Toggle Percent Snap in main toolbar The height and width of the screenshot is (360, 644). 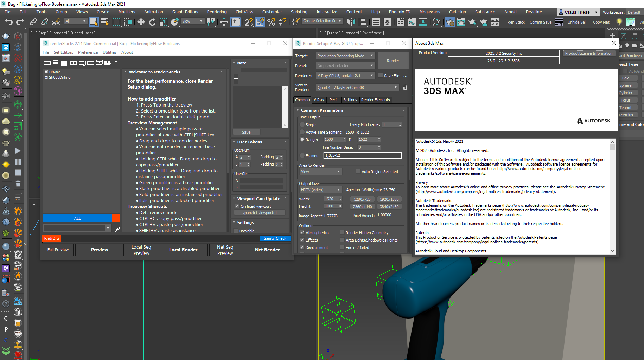click(271, 22)
